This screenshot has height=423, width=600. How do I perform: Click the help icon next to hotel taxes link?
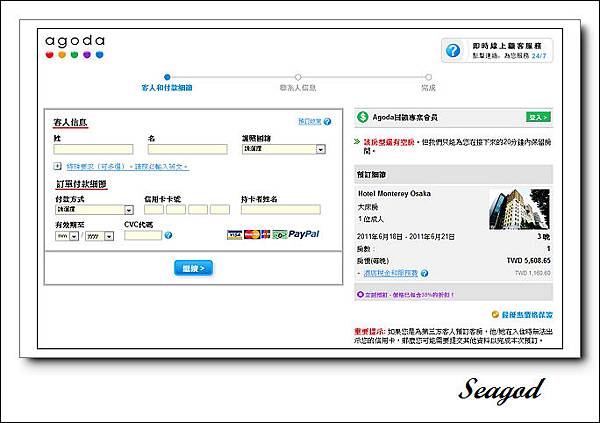tap(424, 273)
